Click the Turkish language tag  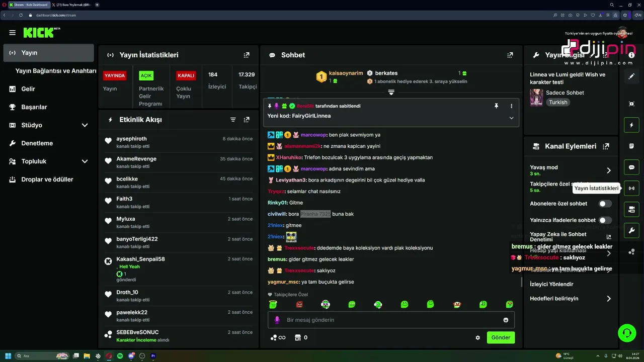tap(558, 102)
